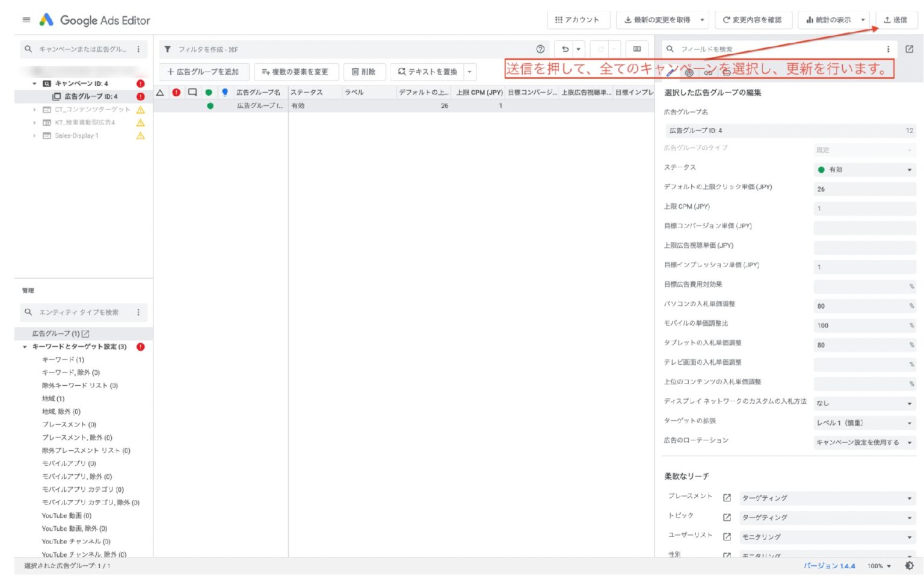This screenshot has width=924, height=579.
Task: Expand the CT_コンテンツターゲット campaign
Action: click(34, 110)
